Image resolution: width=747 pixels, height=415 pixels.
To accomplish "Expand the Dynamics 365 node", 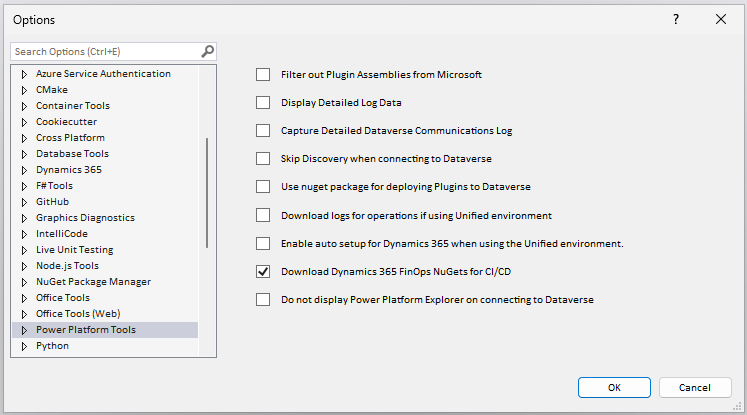I will [24, 170].
